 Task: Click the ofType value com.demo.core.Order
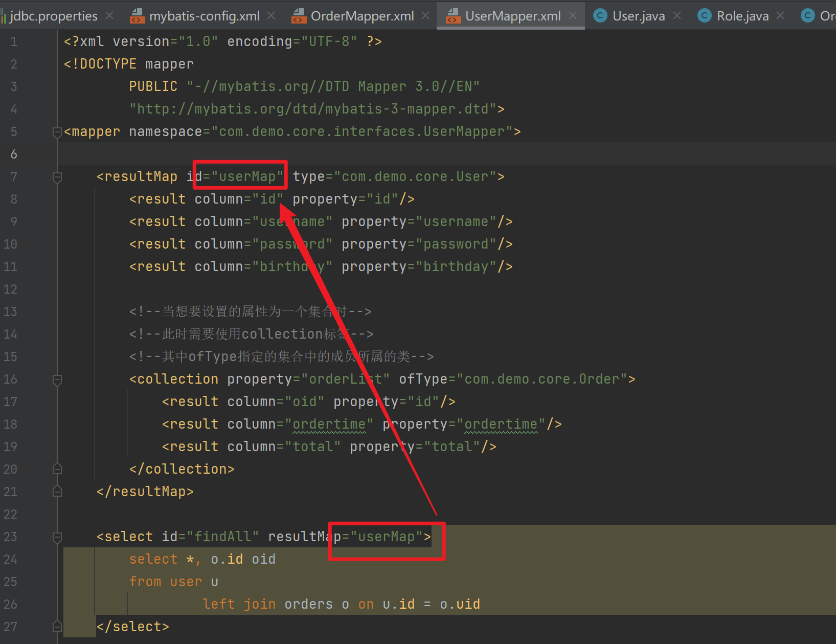click(542, 379)
